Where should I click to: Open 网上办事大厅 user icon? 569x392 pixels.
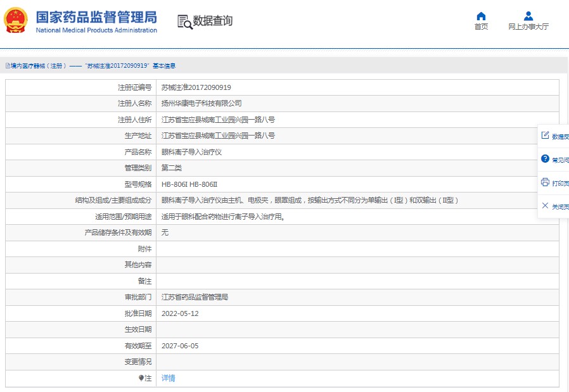pyautogui.click(x=528, y=16)
